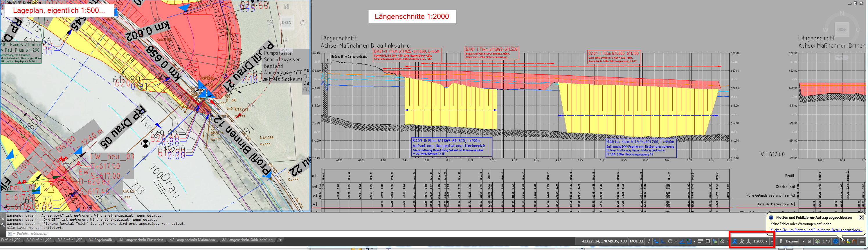The image size is (868, 250).
Task: Toggle object snap tracking icon
Action: click(682, 241)
